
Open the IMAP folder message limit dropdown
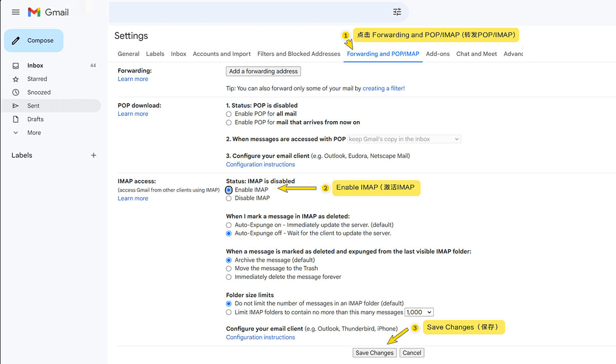(x=419, y=312)
